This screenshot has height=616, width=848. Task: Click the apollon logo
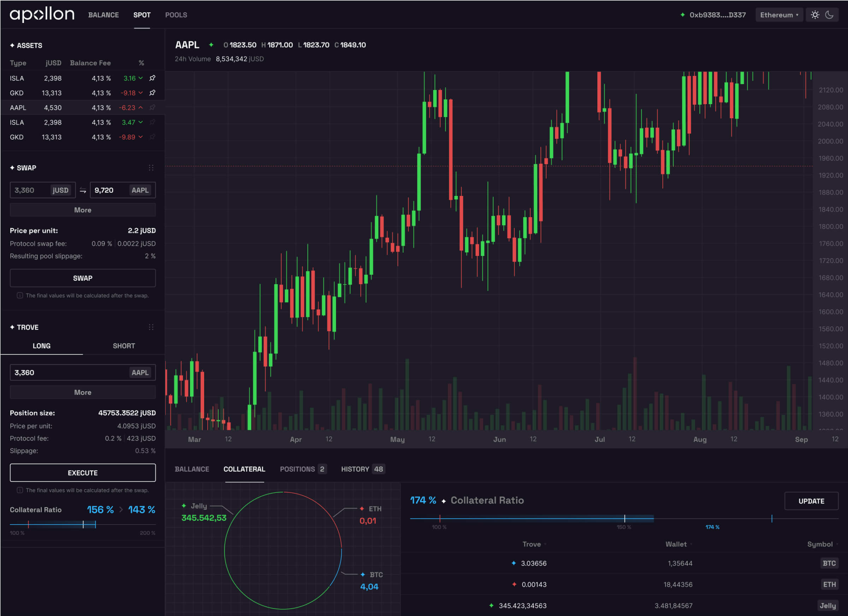point(42,14)
